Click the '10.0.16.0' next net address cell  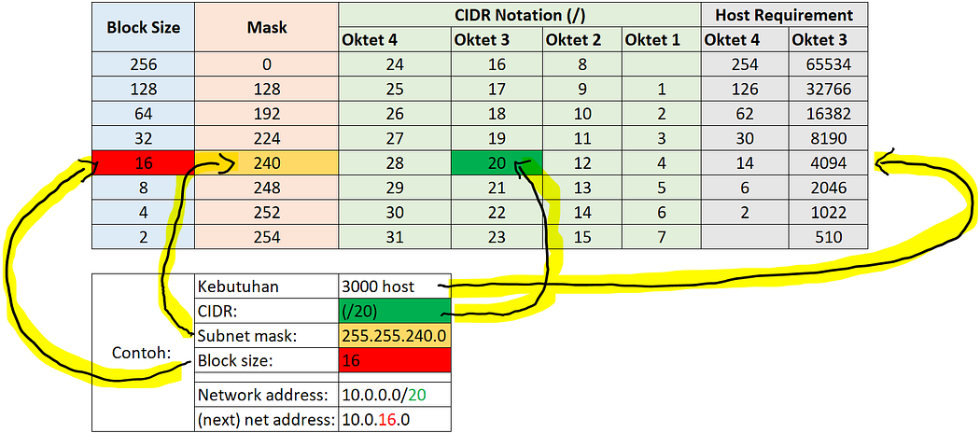pyautogui.click(x=395, y=419)
